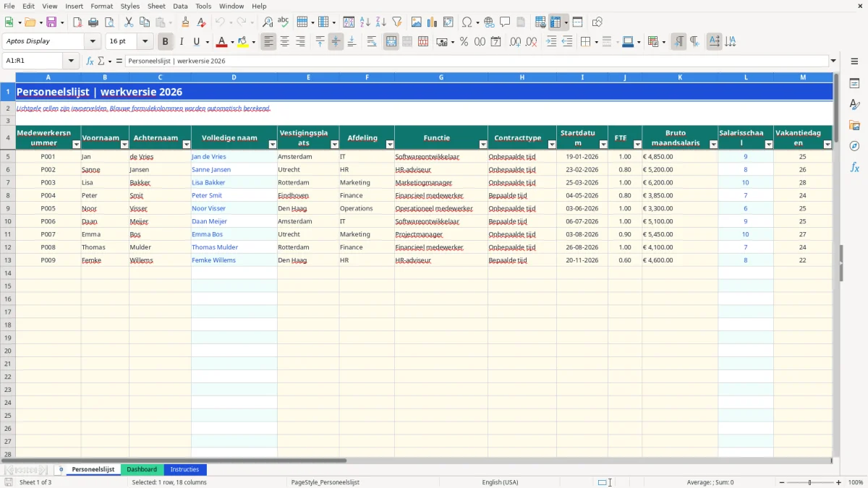Toggle Left-To-Right text direction
The image size is (868, 488).
tap(678, 42)
